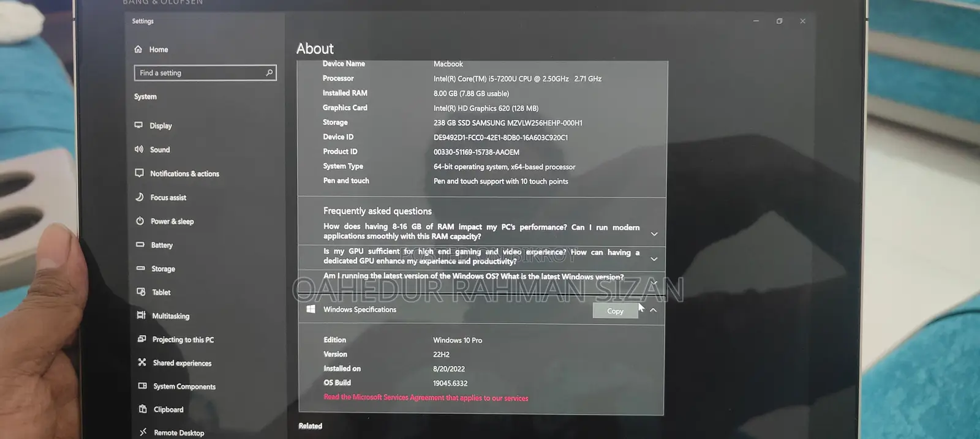Open the Microsoft Services Agreement link
The width and height of the screenshot is (980, 439).
426,398
